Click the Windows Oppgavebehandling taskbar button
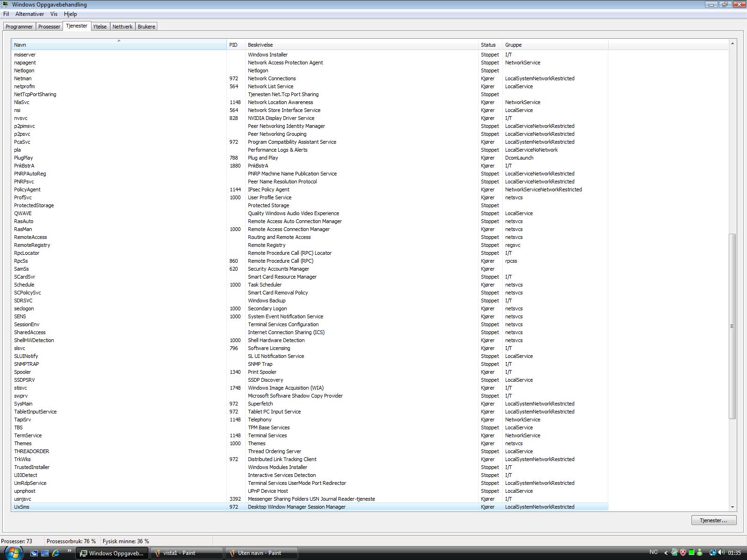This screenshot has width=747, height=560. click(113, 553)
